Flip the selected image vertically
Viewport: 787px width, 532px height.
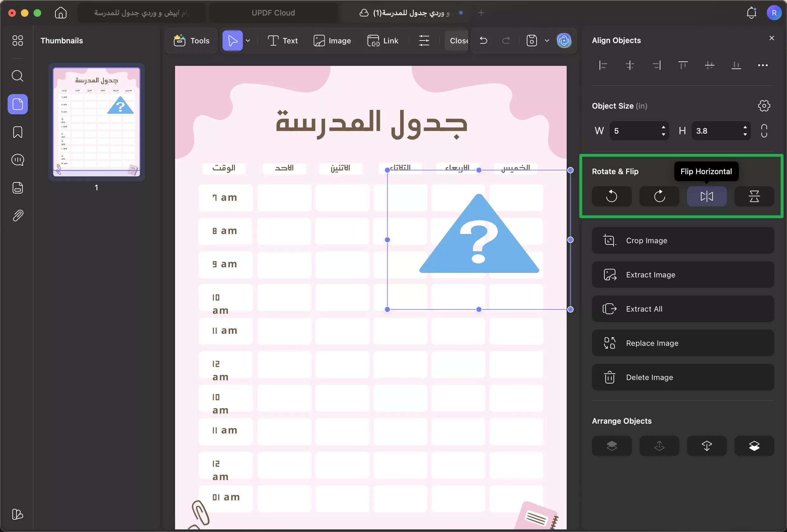tap(754, 196)
